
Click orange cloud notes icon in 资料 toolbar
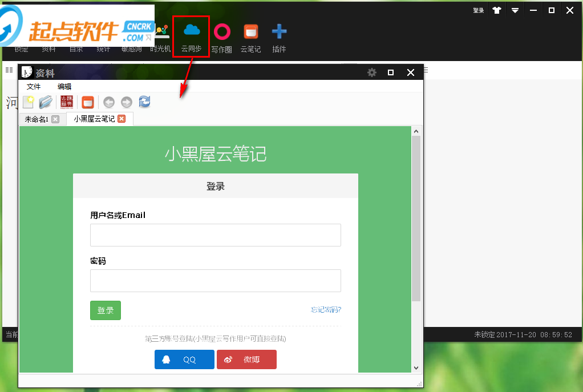[88, 102]
